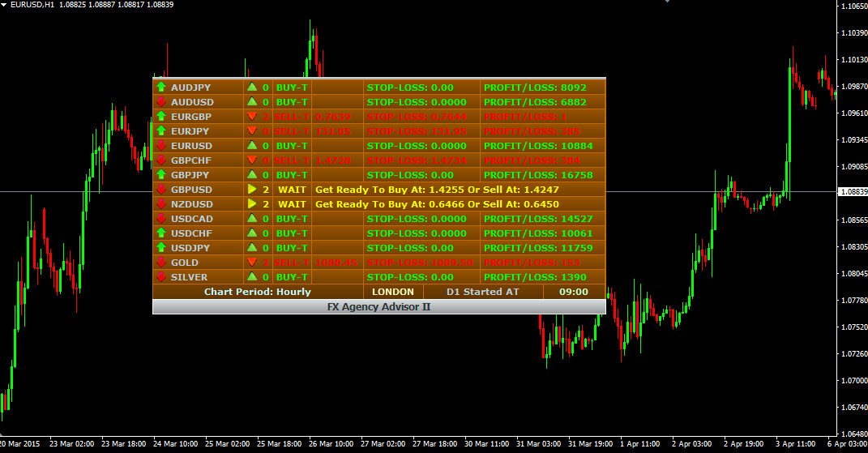The image size is (868, 453).
Task: Click the NZDUSD 'Get Ready To Buy At: 0.6466' message
Action: pyautogui.click(x=438, y=203)
